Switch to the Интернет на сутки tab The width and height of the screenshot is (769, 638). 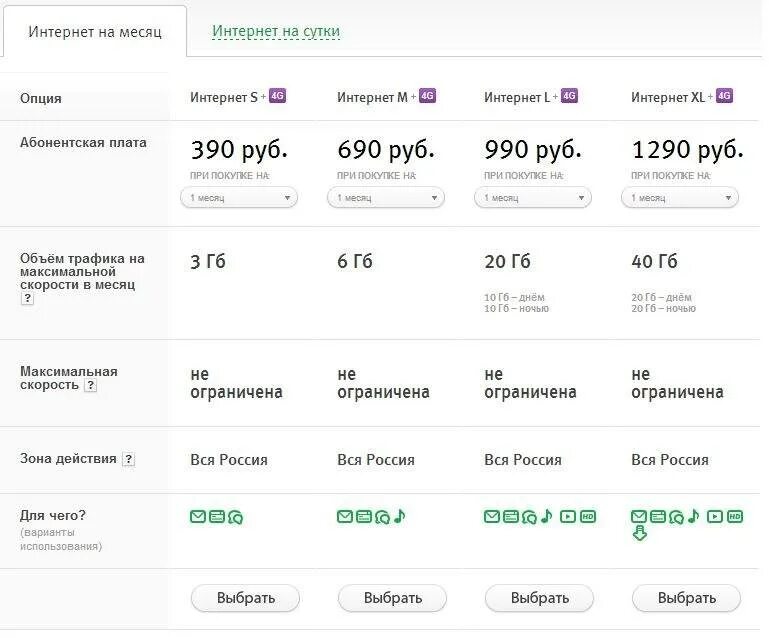coord(276,31)
